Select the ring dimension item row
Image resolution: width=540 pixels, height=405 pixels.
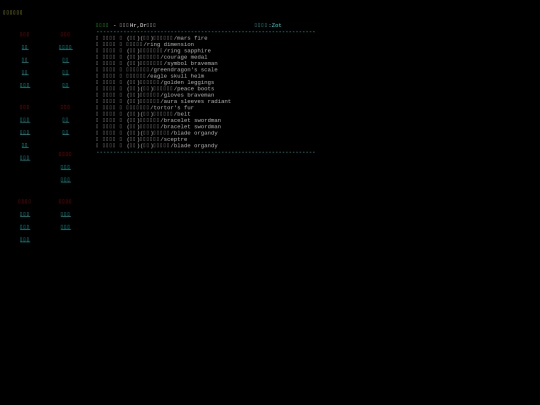tap(145, 44)
